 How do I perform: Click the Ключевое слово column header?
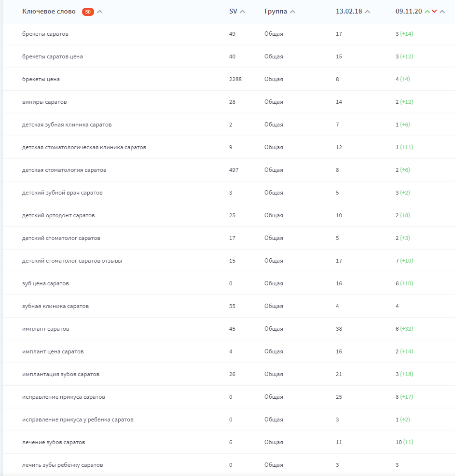pyautogui.click(x=49, y=12)
